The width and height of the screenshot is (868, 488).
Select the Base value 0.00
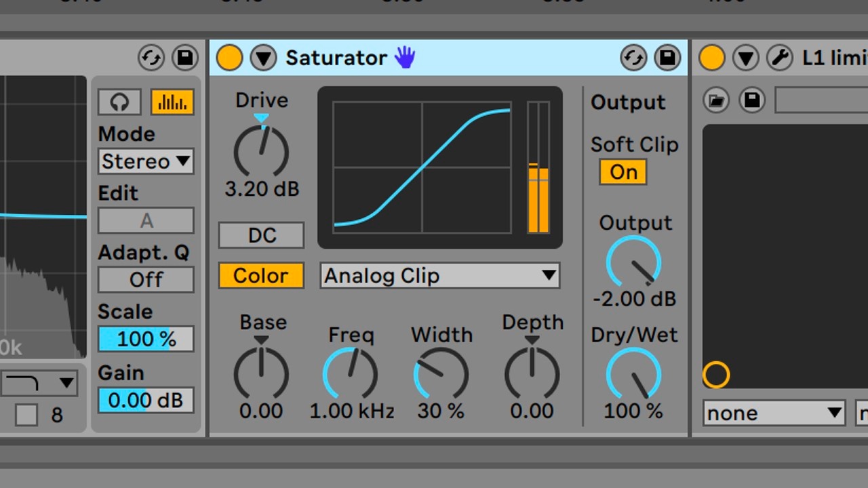261,411
